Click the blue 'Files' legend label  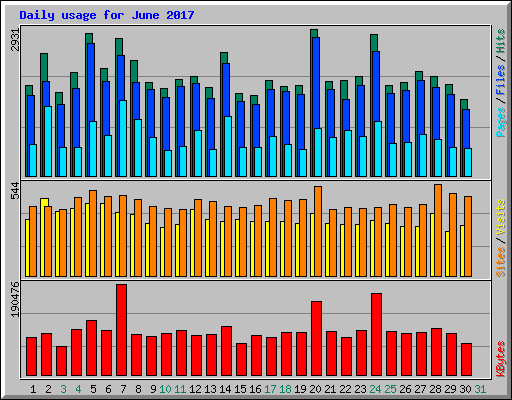pyautogui.click(x=501, y=80)
